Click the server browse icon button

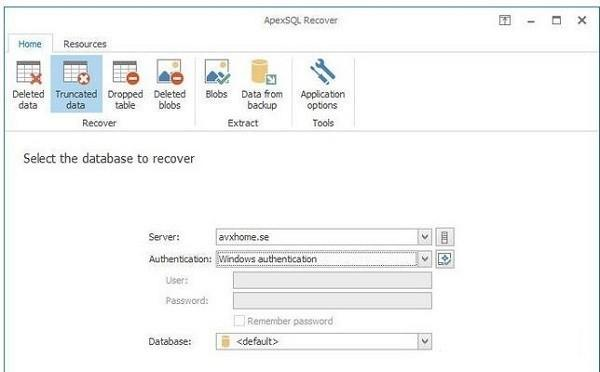click(x=445, y=237)
